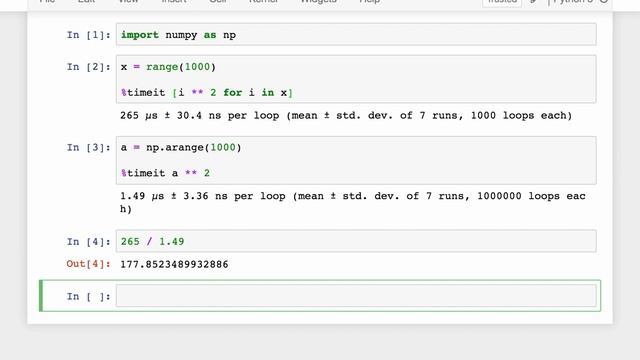Viewport: 640px width, 360px height.
Task: Click the '265 / 1.49' code cell
Action: [356, 241]
